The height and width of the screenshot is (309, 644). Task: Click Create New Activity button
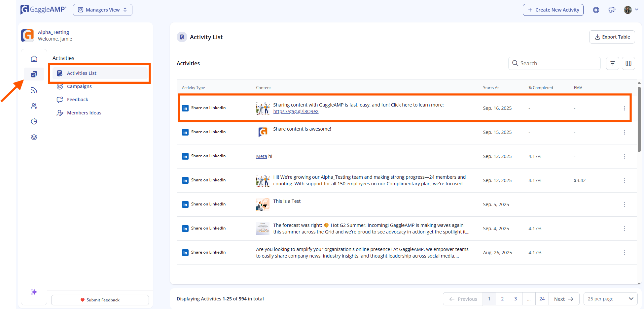pyautogui.click(x=553, y=10)
